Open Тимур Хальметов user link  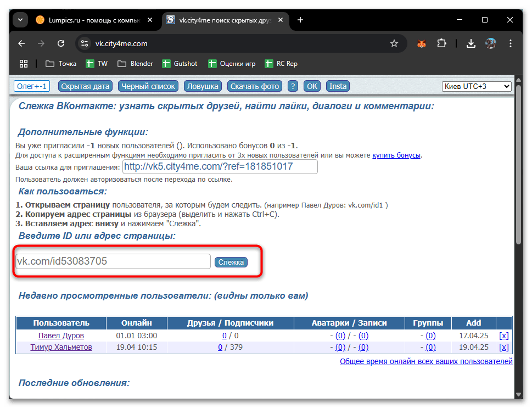(61, 347)
